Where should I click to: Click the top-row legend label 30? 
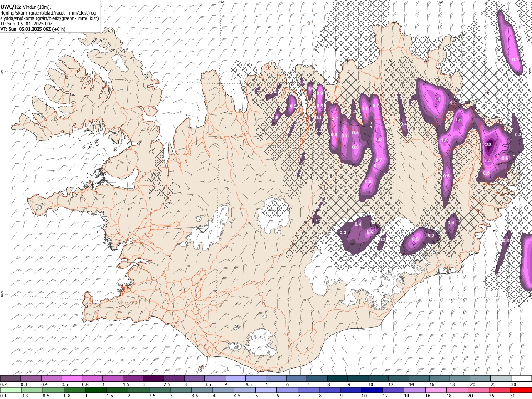click(514, 384)
